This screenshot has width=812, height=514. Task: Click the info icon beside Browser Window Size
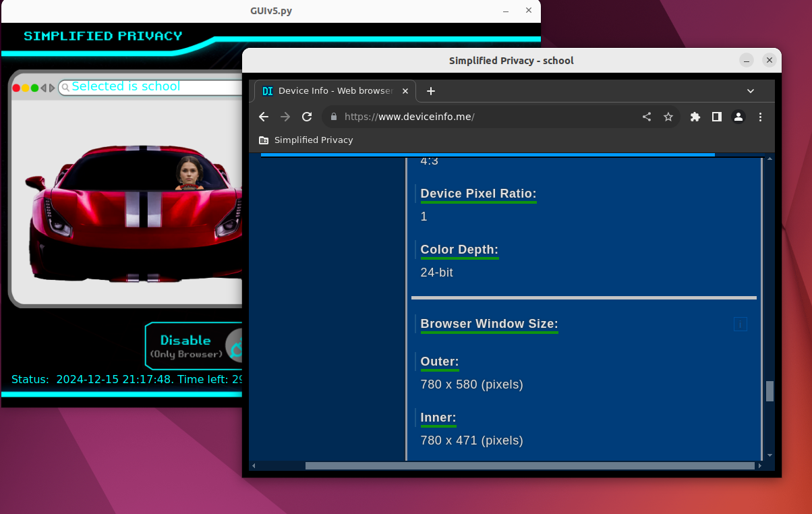coord(741,324)
